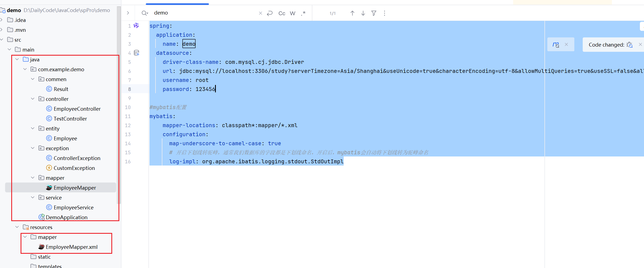Open search filter options
This screenshot has height=268, width=644.
[x=374, y=13]
